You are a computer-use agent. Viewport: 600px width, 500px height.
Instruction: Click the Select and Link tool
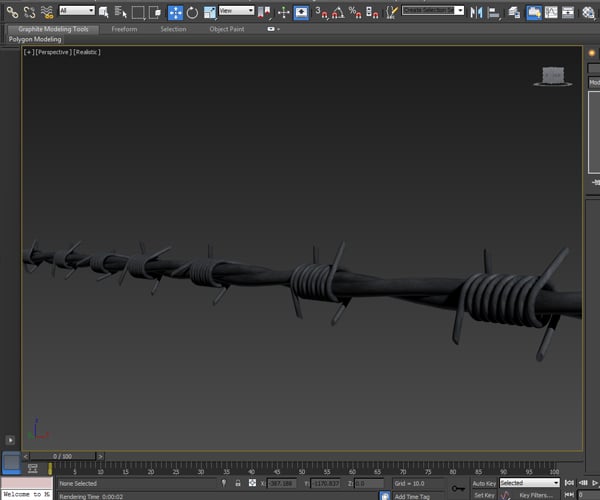click(x=12, y=12)
